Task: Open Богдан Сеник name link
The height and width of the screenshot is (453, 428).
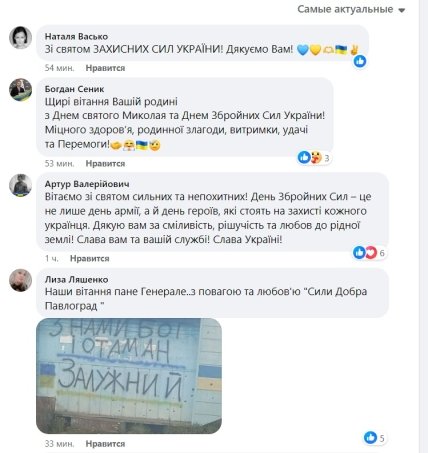Action: [x=74, y=89]
